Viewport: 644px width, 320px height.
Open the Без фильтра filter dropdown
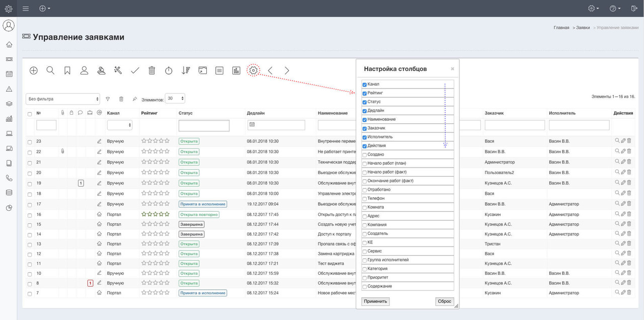click(63, 99)
